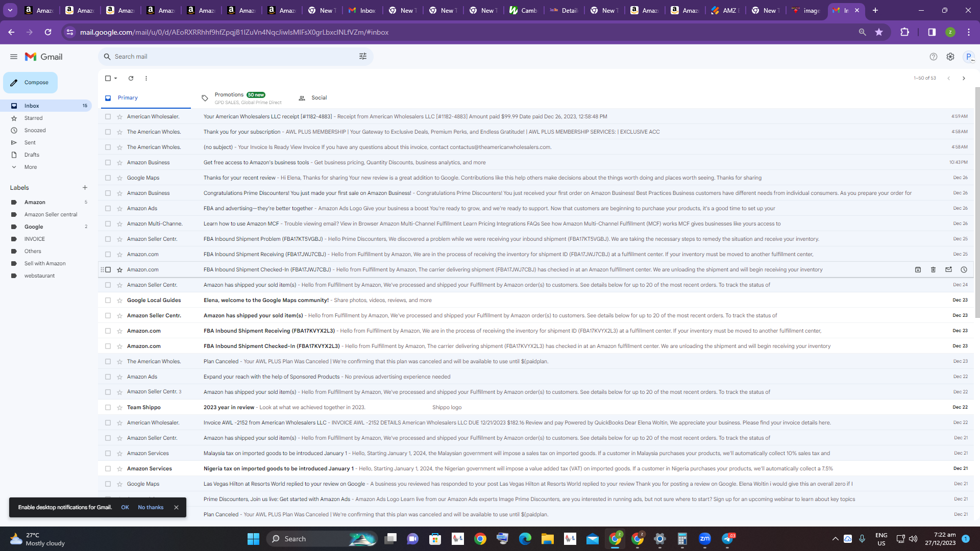Click the Compose button
Viewport: 980px width, 551px height.
[31, 83]
